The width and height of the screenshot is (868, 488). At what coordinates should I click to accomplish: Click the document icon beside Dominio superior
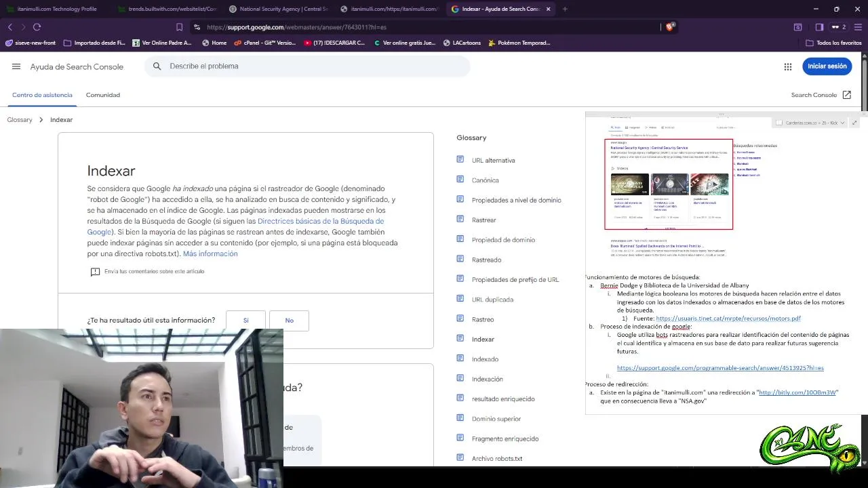(460, 418)
